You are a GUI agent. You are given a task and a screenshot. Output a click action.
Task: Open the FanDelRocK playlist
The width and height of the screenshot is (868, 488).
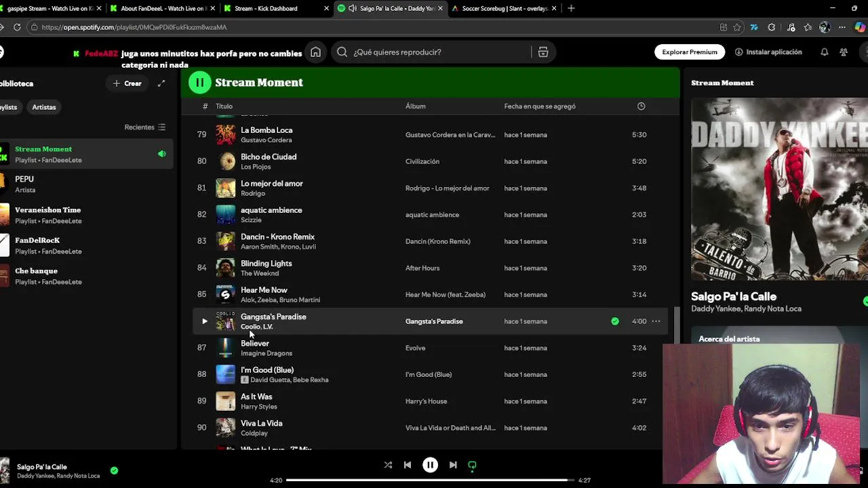pos(87,245)
